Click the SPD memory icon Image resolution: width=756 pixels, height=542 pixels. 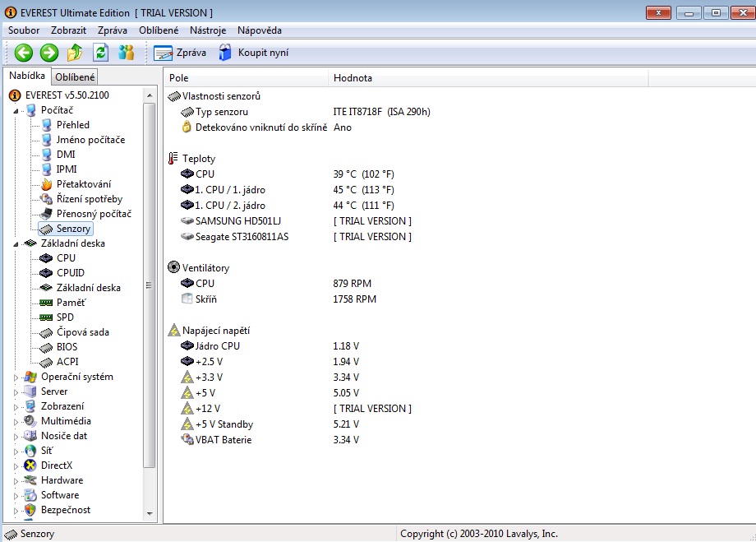[x=46, y=317]
